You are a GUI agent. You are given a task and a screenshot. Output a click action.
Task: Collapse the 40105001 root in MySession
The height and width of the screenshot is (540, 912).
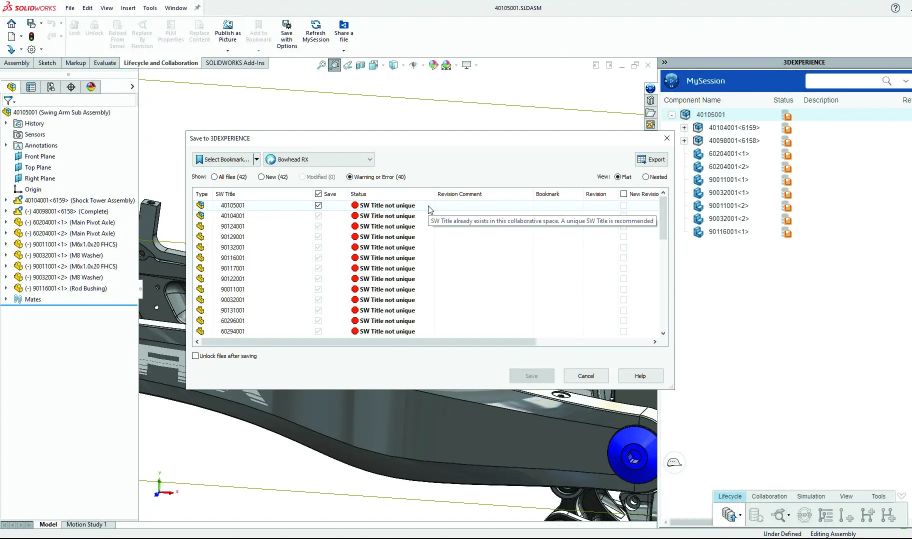tap(672, 115)
